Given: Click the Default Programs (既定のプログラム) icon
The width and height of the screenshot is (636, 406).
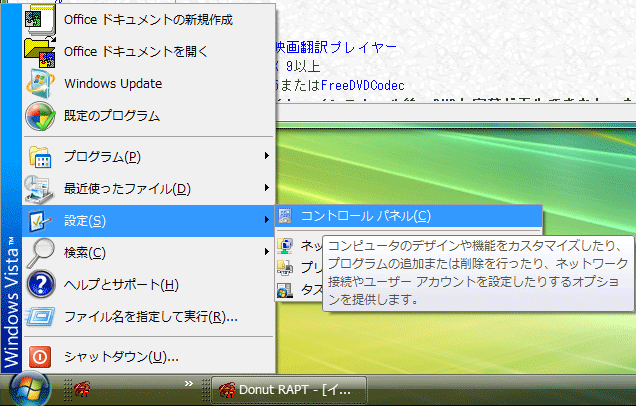Looking at the screenshot, I should click(40, 116).
